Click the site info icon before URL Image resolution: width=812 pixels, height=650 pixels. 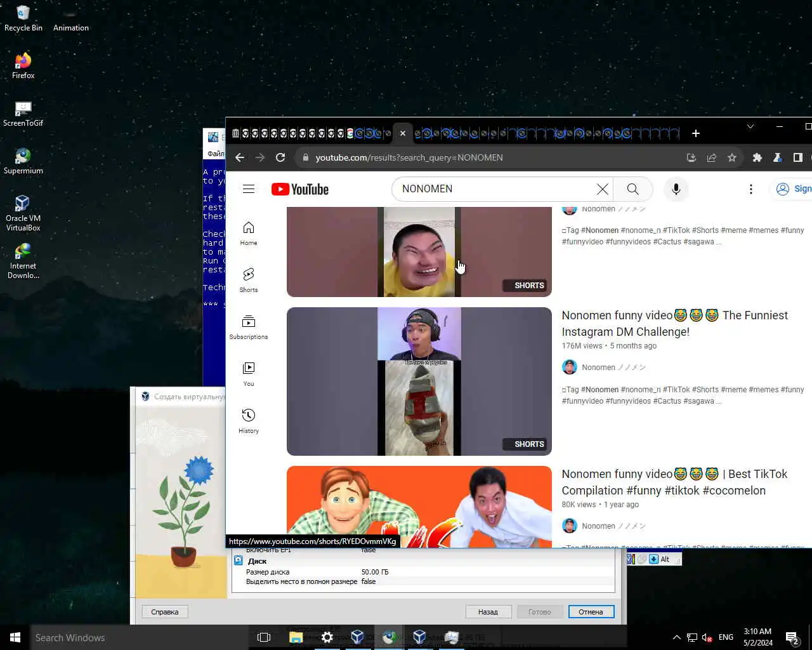[x=305, y=157]
